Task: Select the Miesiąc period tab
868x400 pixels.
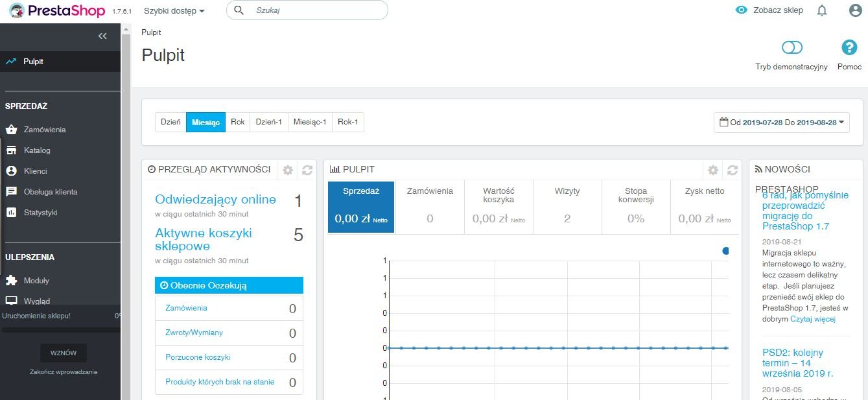Action: 205,122
